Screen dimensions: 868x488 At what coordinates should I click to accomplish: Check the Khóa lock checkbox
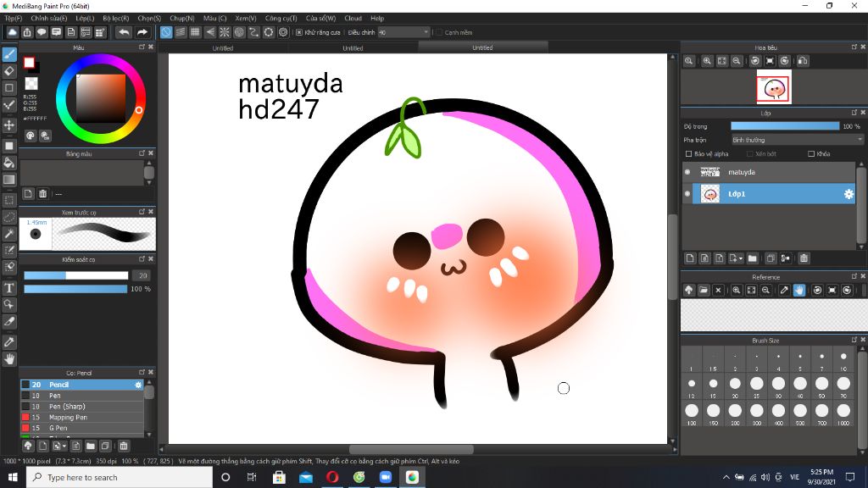tap(811, 154)
